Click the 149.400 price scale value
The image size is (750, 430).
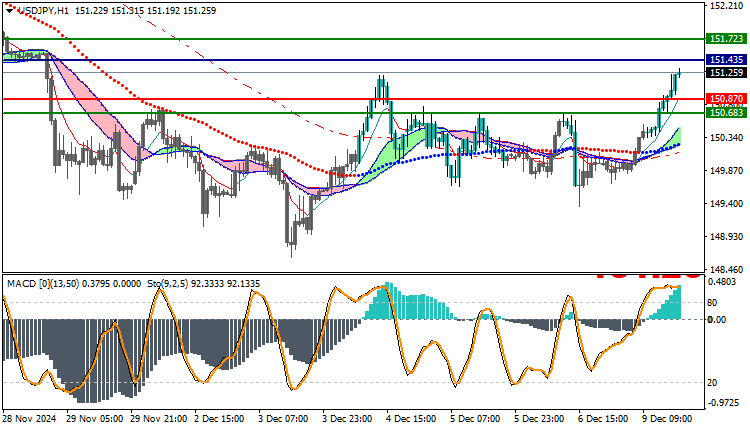727,204
